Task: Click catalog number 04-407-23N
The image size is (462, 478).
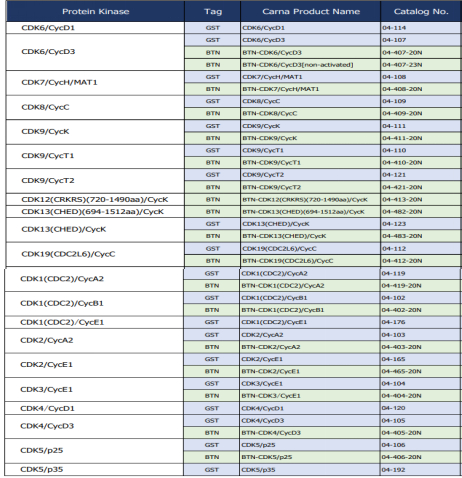Action: (x=402, y=65)
